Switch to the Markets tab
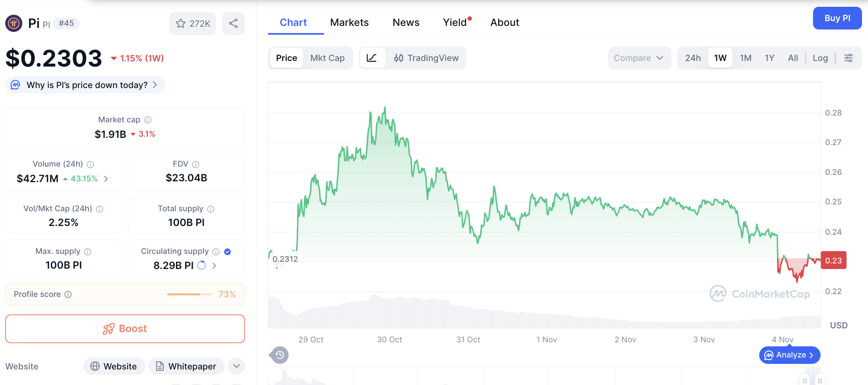Image resolution: width=868 pixels, height=385 pixels. 349,22
